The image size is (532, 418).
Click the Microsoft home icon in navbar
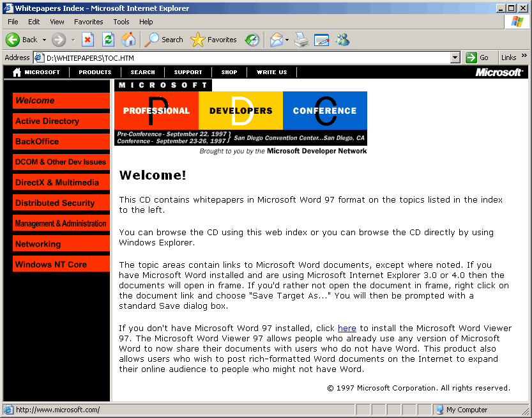17,72
